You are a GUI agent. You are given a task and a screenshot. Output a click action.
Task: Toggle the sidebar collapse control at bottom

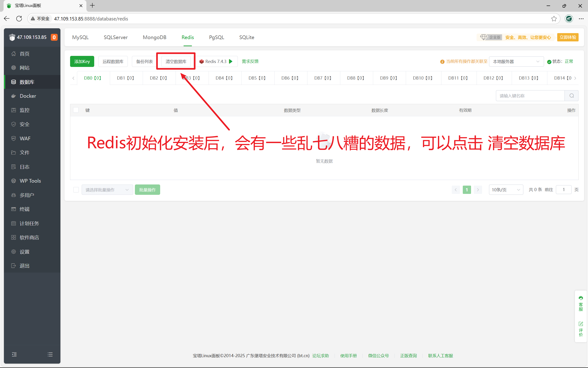tap(14, 354)
